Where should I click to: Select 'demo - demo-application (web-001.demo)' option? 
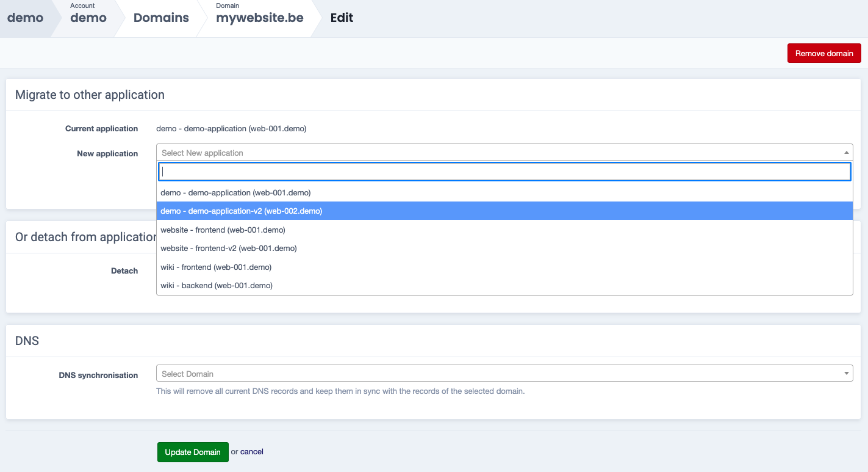pos(235,192)
